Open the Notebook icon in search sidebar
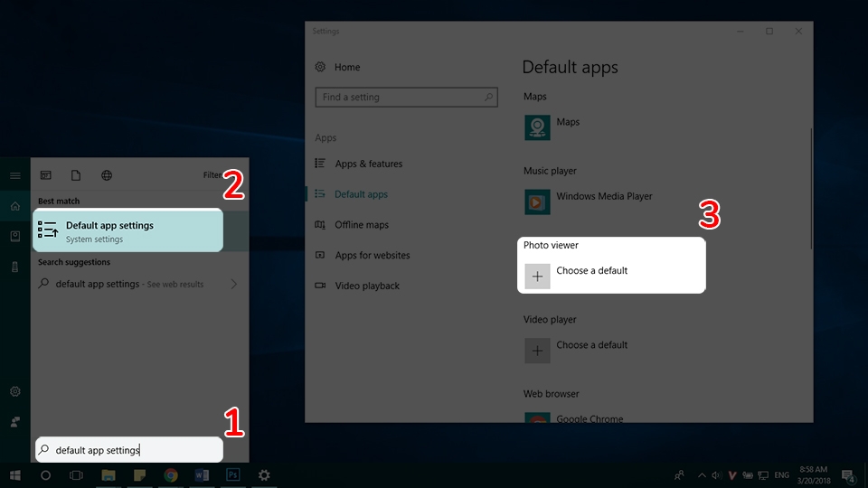 [x=15, y=236]
